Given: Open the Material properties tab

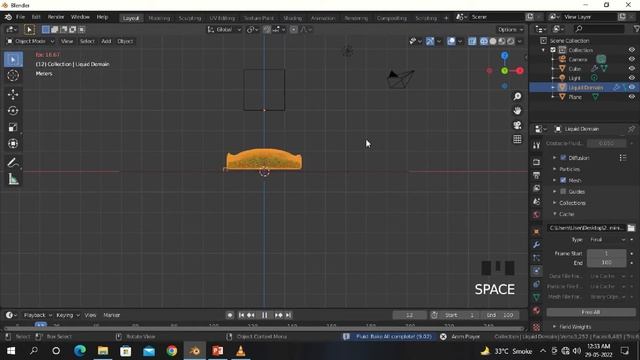Looking at the screenshot, I should coord(536,310).
